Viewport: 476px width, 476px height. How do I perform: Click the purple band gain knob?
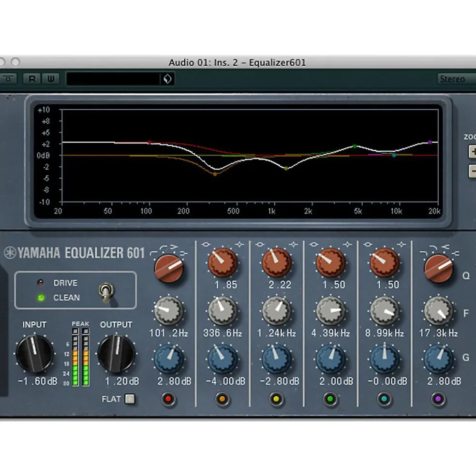438,359
